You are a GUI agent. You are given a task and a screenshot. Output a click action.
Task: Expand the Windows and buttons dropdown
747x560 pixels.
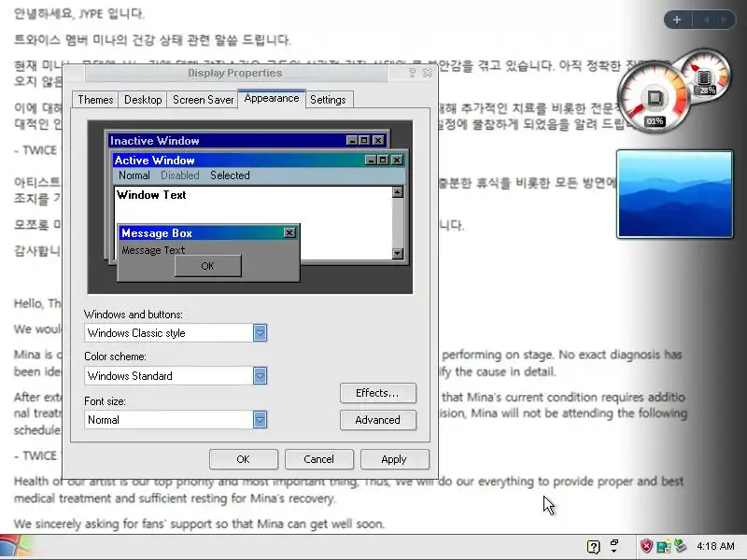[260, 333]
